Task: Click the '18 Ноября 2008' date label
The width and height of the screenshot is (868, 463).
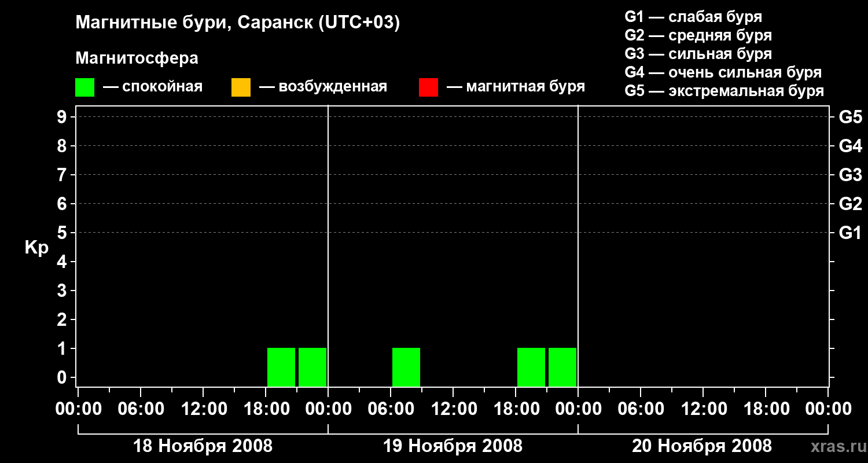Action: (x=203, y=446)
